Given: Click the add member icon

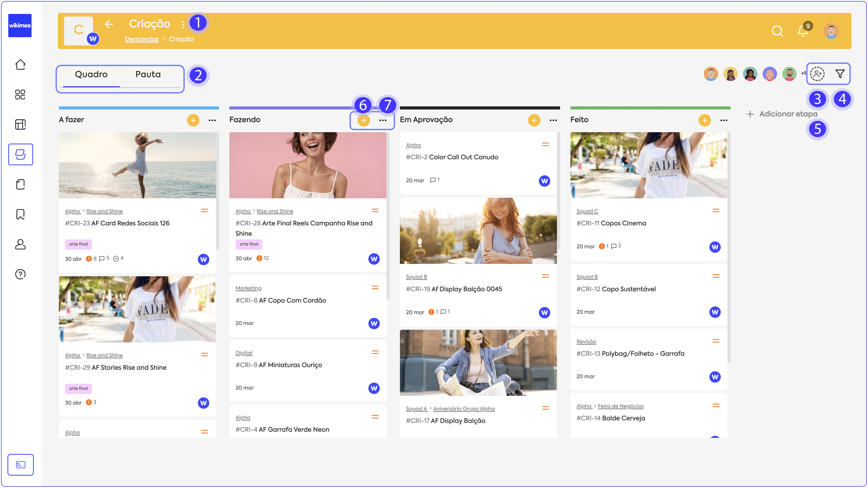Looking at the screenshot, I should click(817, 74).
